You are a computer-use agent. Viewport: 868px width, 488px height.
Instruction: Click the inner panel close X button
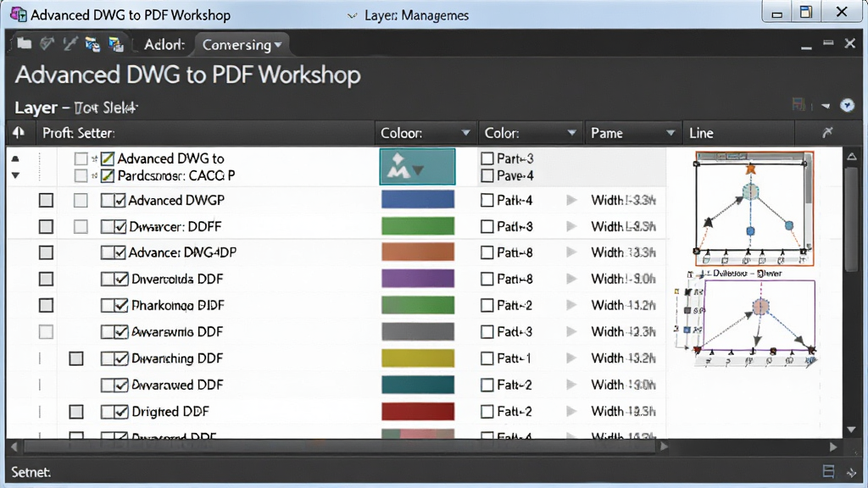[849, 43]
